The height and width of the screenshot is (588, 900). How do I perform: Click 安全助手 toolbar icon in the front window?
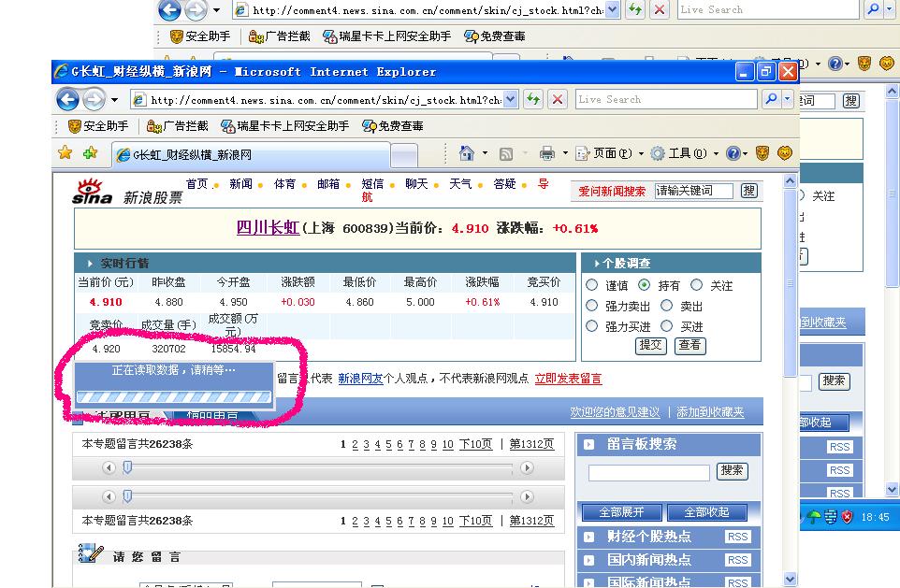98,125
